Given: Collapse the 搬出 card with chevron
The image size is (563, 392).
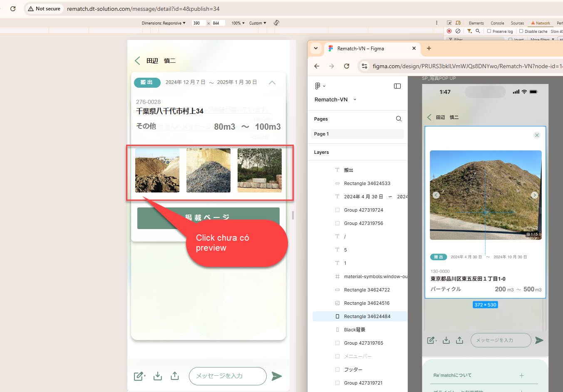Looking at the screenshot, I should pyautogui.click(x=272, y=82).
